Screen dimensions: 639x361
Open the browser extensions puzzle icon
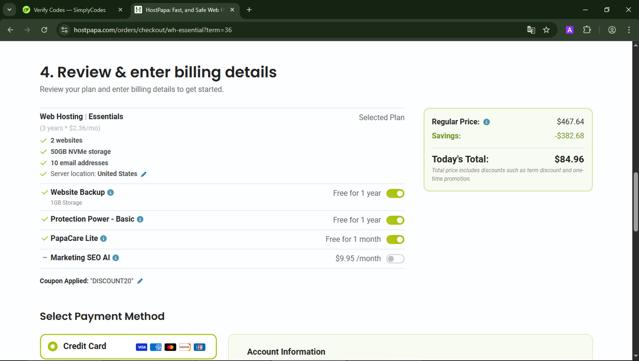586,30
